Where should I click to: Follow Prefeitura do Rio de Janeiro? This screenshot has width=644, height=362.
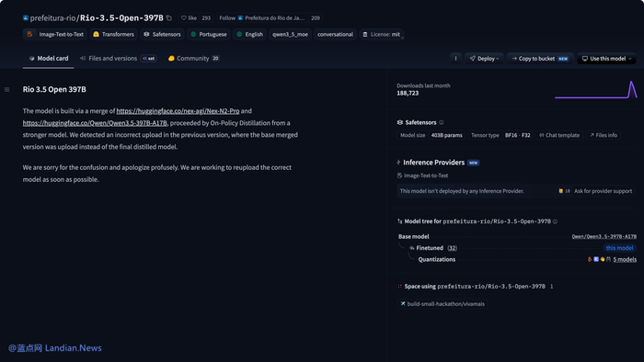[262, 18]
